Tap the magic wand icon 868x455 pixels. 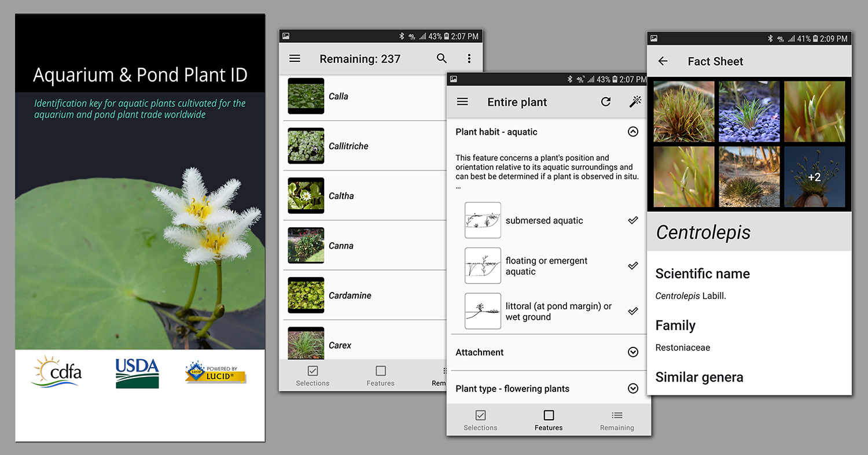(x=635, y=102)
